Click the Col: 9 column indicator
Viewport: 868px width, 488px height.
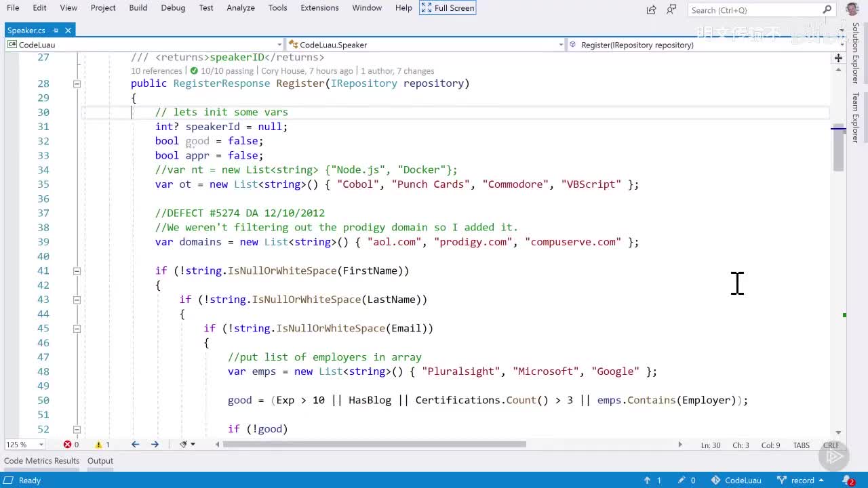coord(770,445)
